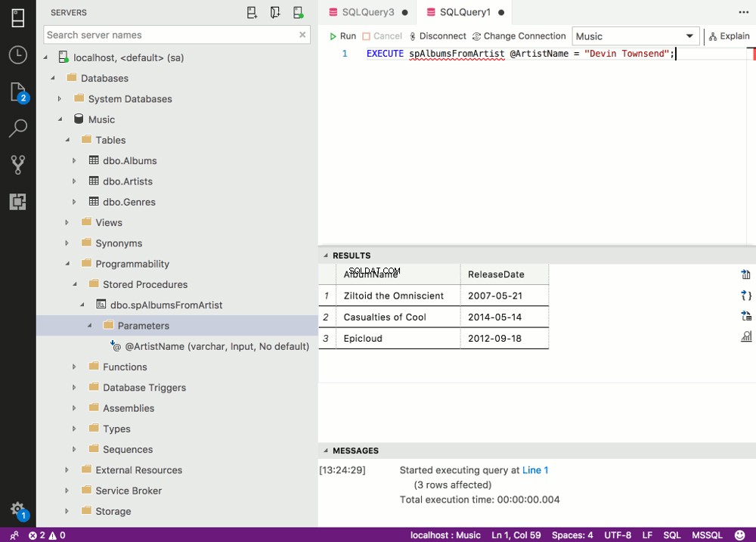756x542 pixels.
Task: Collapse the RESULTS panel
Action: coord(326,256)
